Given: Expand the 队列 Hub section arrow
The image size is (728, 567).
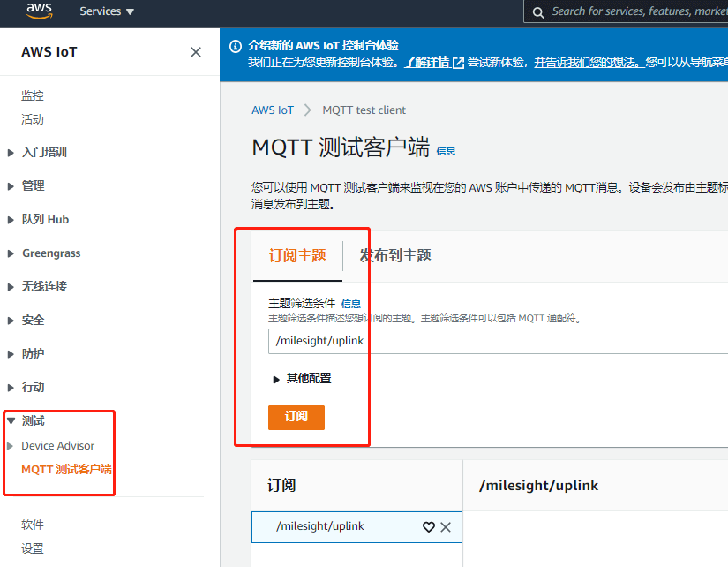Looking at the screenshot, I should [11, 220].
